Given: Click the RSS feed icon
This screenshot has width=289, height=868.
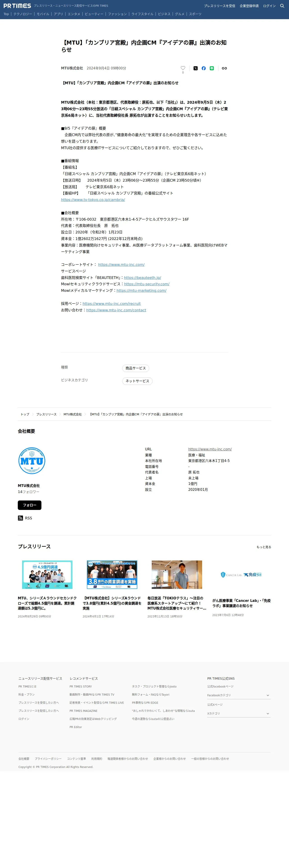Looking at the screenshot, I should 20,518.
